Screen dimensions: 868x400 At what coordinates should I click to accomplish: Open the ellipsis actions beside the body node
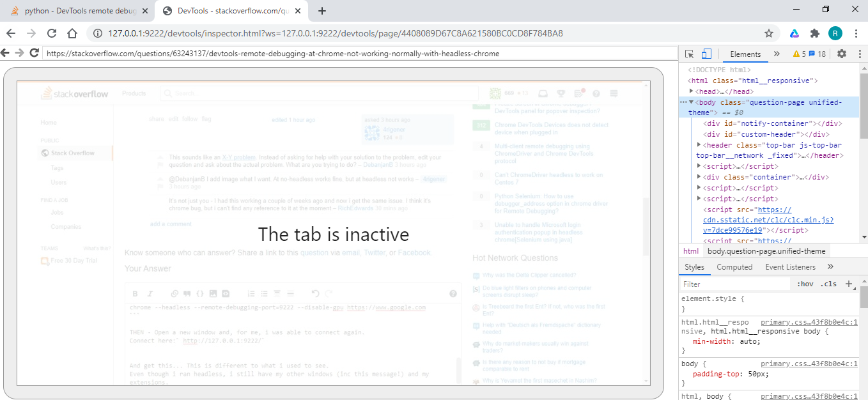point(683,102)
